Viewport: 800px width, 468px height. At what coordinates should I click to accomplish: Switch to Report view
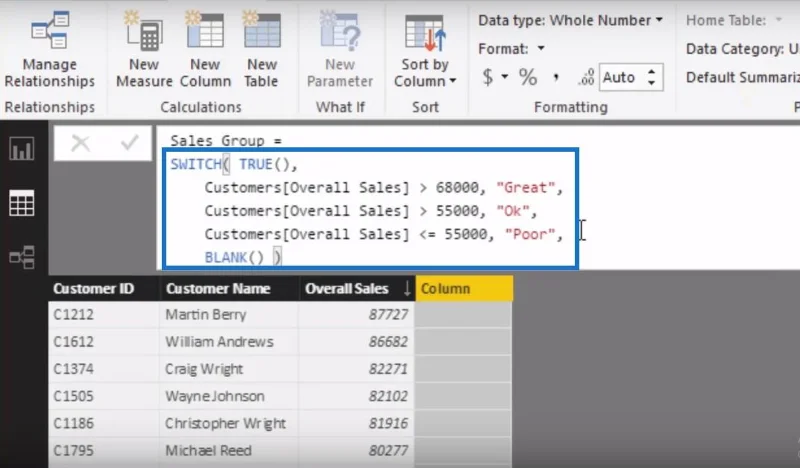[x=21, y=149]
